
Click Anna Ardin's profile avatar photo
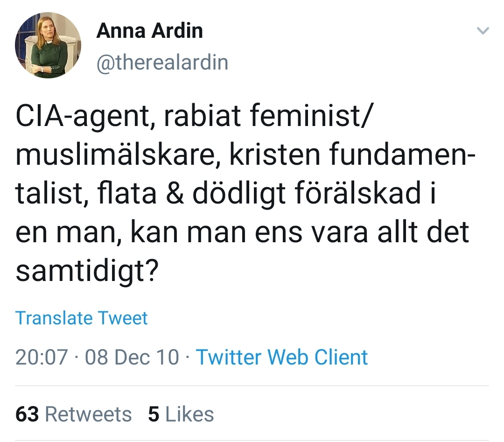[x=48, y=45]
